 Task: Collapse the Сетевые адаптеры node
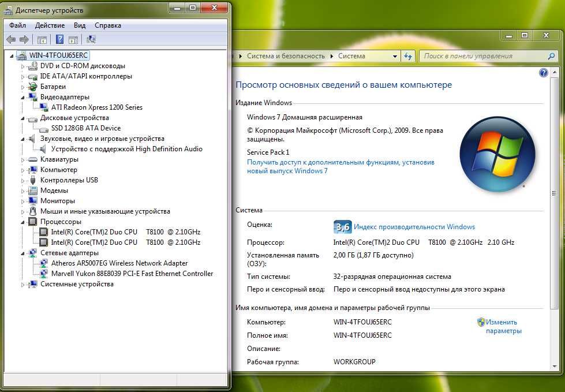(23, 253)
